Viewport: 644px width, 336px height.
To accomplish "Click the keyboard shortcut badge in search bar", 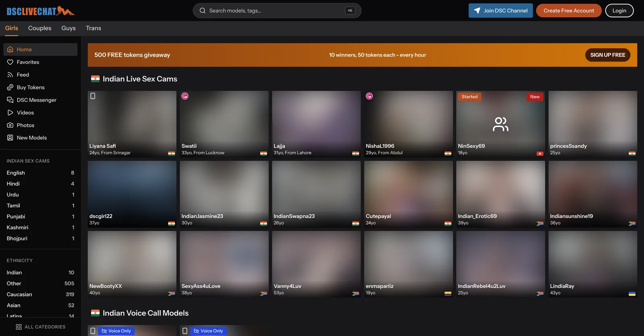I will [350, 10].
